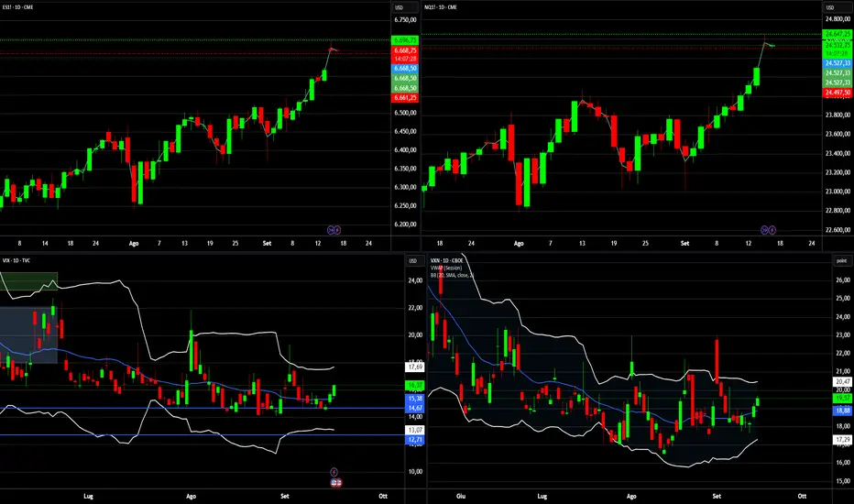Viewport: 854px width, 504px height.
Task: Select VWAP (Session) indicator legend on VXN chart
Action: (x=446, y=268)
